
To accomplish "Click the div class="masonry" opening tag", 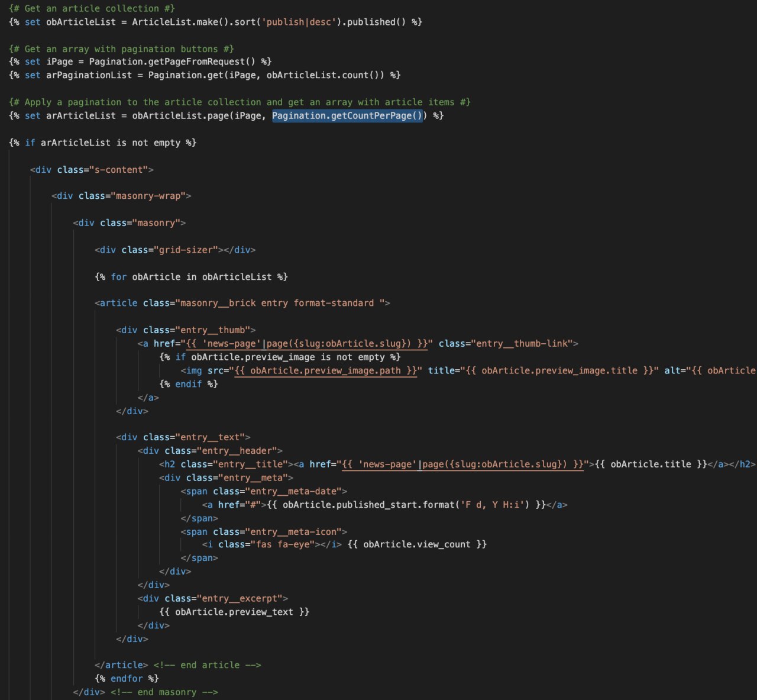I will tap(130, 223).
